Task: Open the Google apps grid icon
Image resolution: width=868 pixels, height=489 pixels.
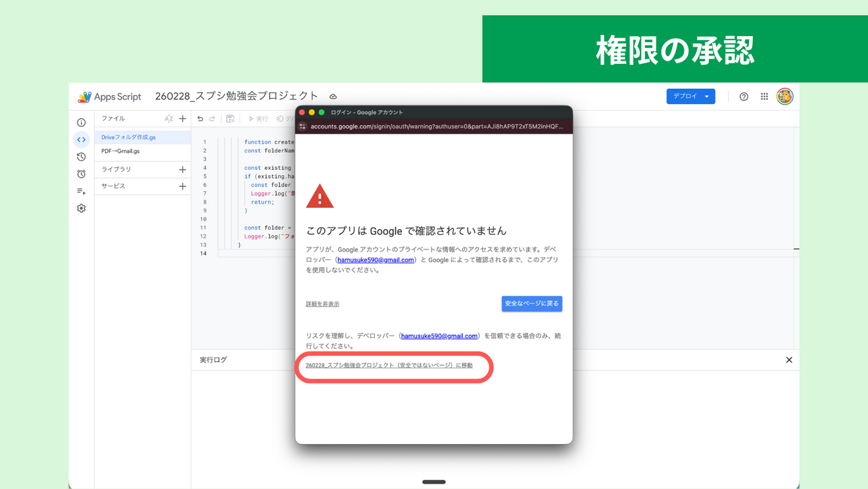Action: coord(764,97)
